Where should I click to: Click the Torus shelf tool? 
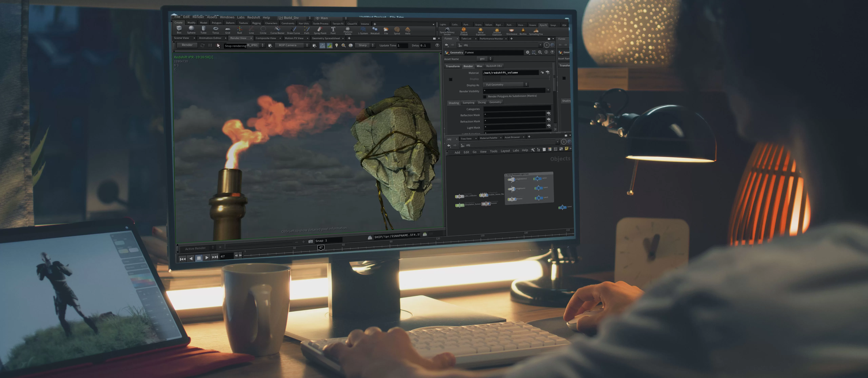pyautogui.click(x=216, y=30)
